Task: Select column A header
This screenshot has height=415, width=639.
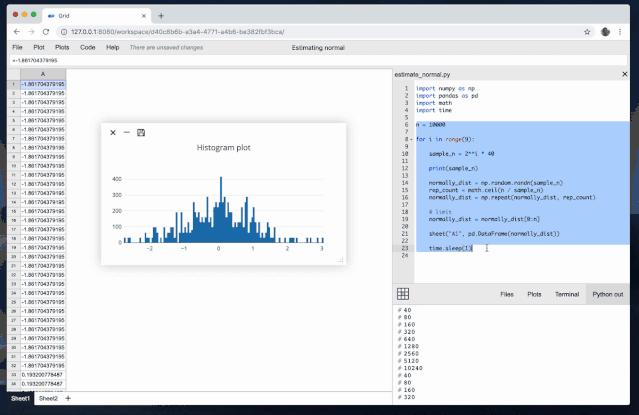Action: click(x=41, y=73)
